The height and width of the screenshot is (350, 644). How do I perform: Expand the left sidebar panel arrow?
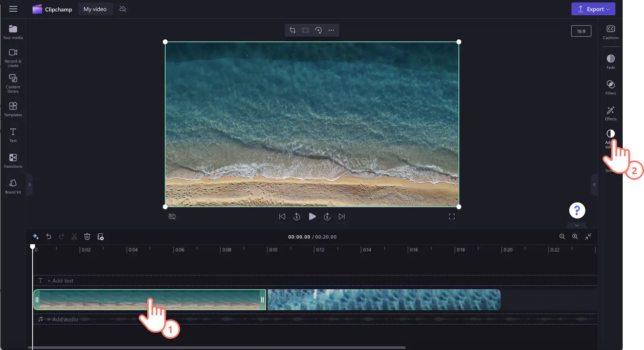[x=29, y=185]
